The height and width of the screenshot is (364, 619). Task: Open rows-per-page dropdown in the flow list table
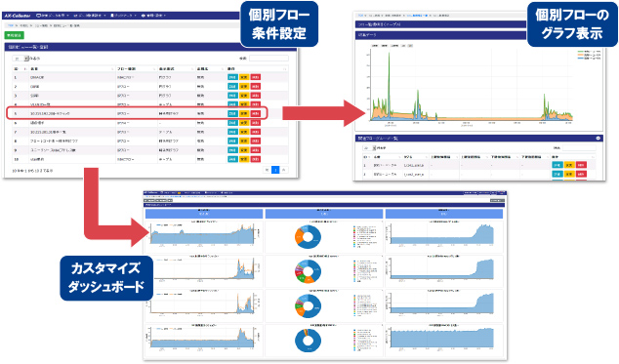(21, 59)
